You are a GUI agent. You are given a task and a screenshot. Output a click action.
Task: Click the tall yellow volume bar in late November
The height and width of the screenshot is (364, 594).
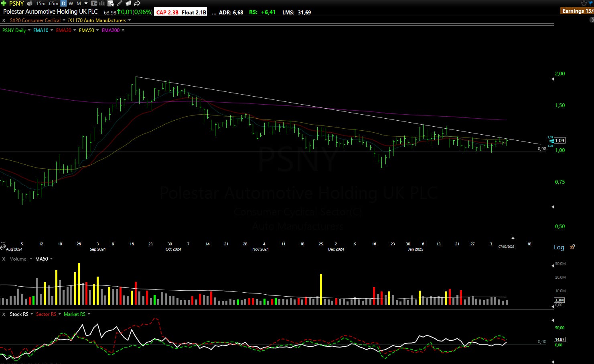[321, 289]
